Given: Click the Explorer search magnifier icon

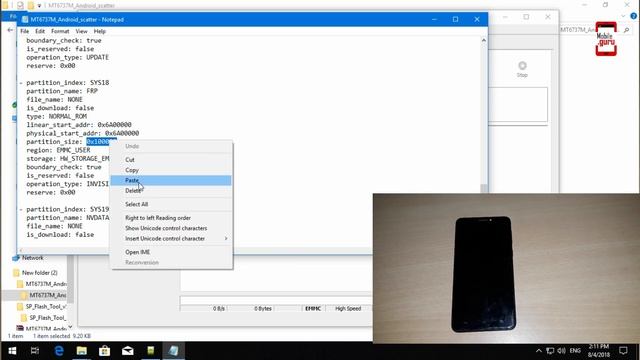Looking at the screenshot, I should [x=627, y=30].
